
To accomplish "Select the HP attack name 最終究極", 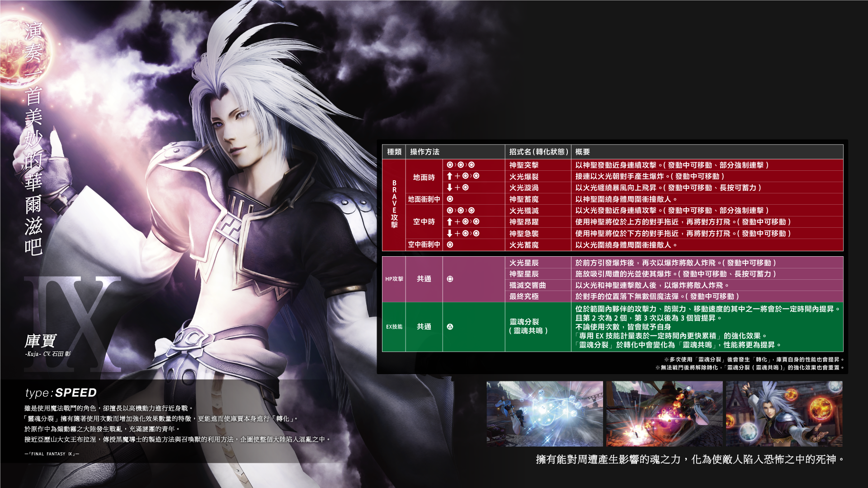I will [524, 296].
